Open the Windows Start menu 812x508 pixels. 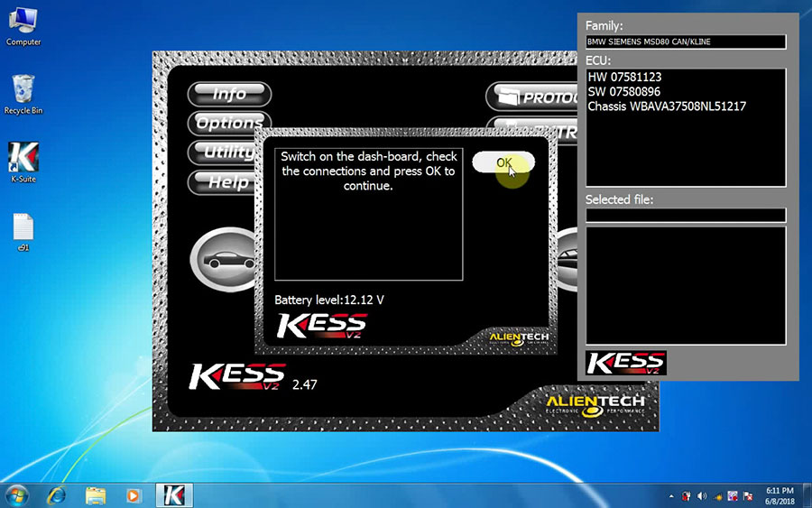(x=17, y=494)
